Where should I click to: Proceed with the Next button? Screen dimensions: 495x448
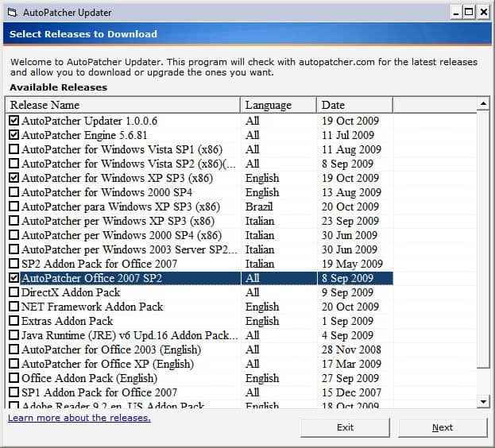[443, 427]
